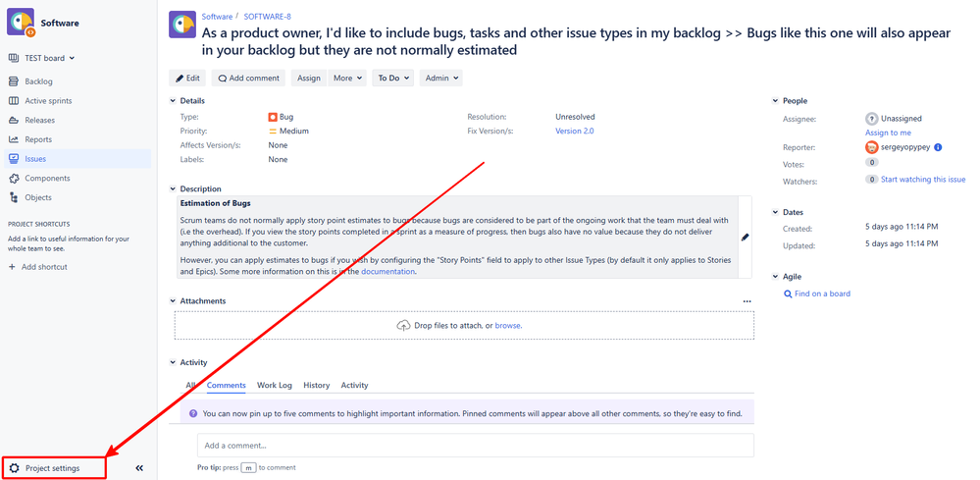Collapse the People section
Image resolution: width=980 pixels, height=480 pixels.
tap(776, 101)
